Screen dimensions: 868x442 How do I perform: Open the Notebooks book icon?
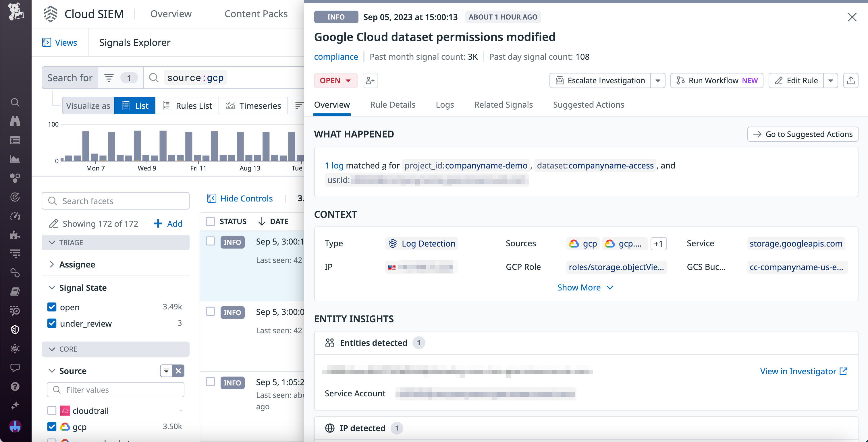(x=16, y=292)
